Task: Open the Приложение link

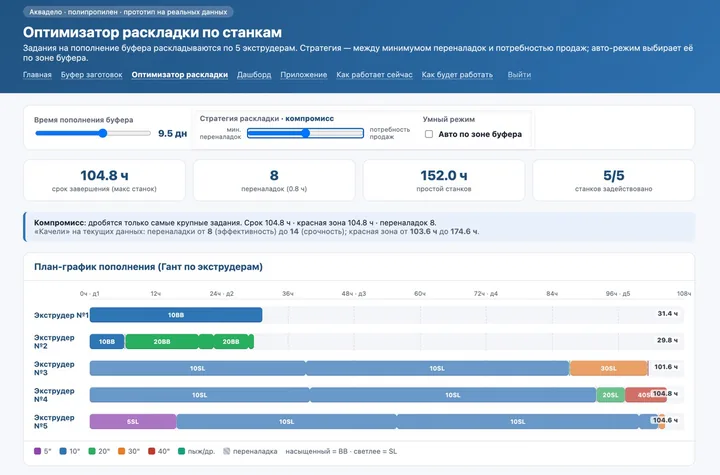Action: coord(304,75)
